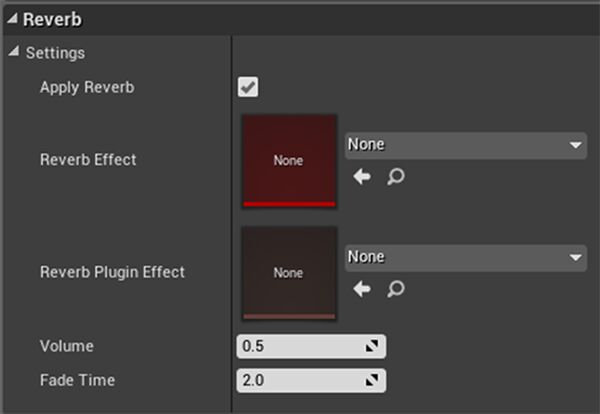600x414 pixels.
Task: Select the Reverb Effect property label
Action: 88,159
